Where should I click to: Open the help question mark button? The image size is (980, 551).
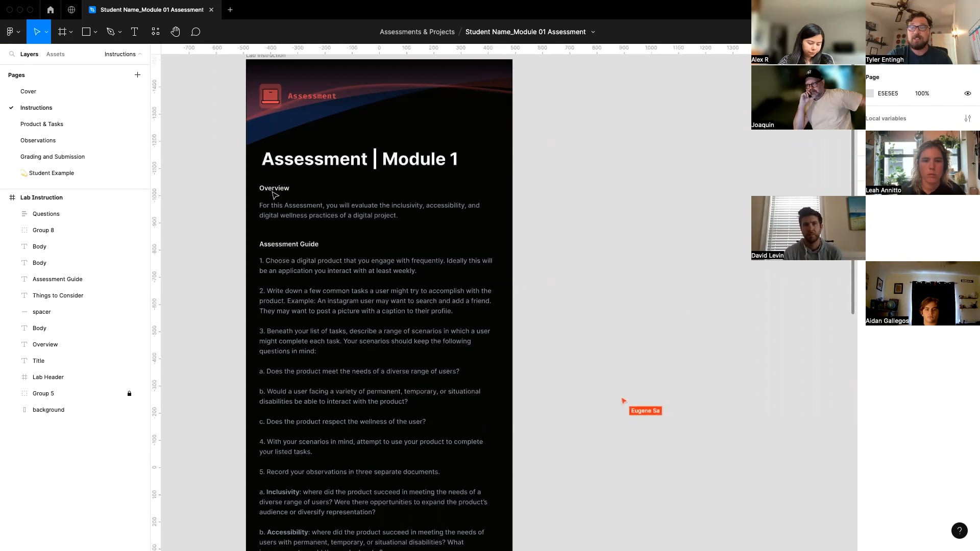(x=960, y=531)
